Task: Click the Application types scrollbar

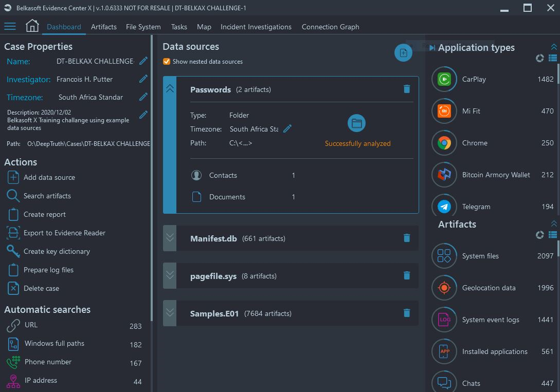Action: (558, 73)
